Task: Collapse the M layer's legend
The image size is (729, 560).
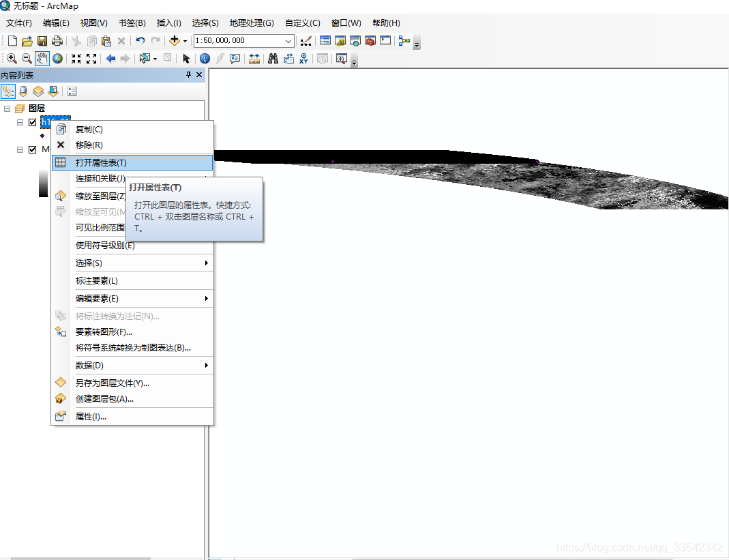Action: click(x=20, y=149)
